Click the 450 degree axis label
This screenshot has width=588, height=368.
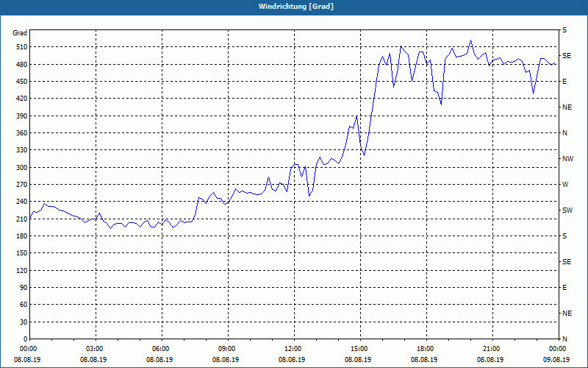(22, 82)
